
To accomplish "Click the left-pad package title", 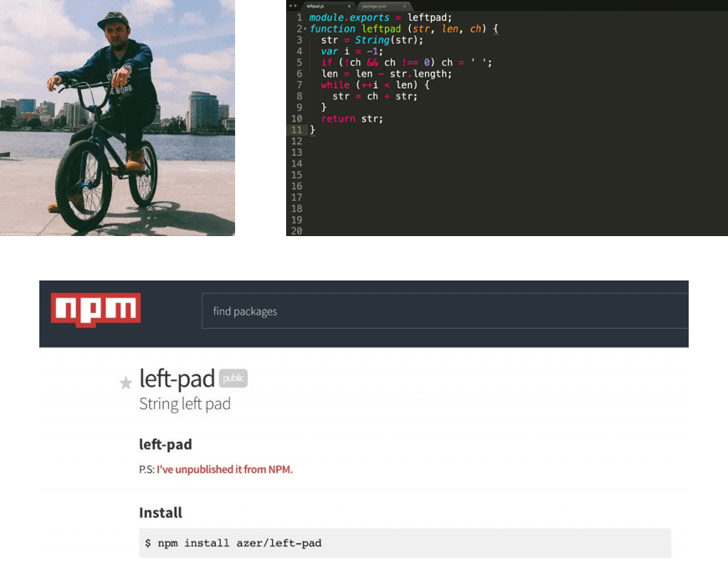I will click(177, 378).
